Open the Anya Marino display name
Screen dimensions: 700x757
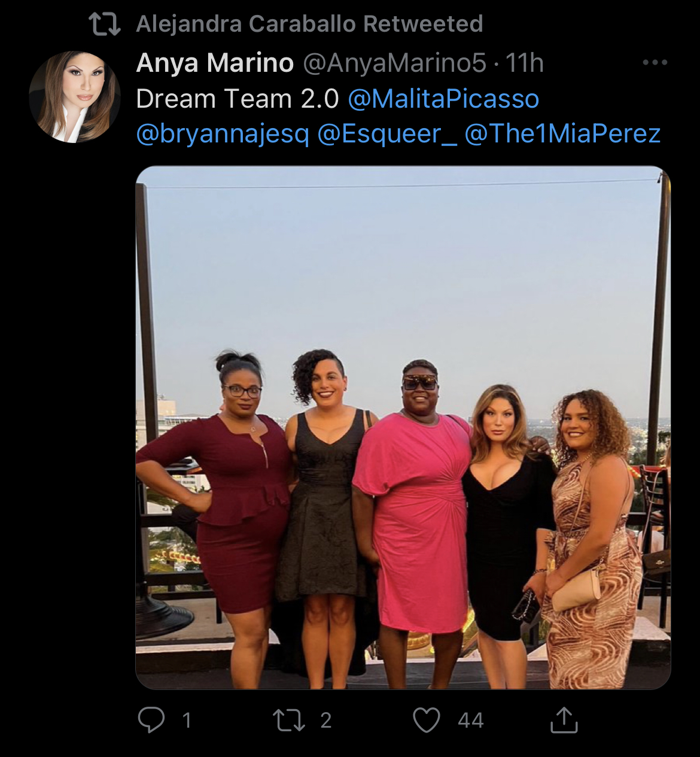tap(215, 63)
